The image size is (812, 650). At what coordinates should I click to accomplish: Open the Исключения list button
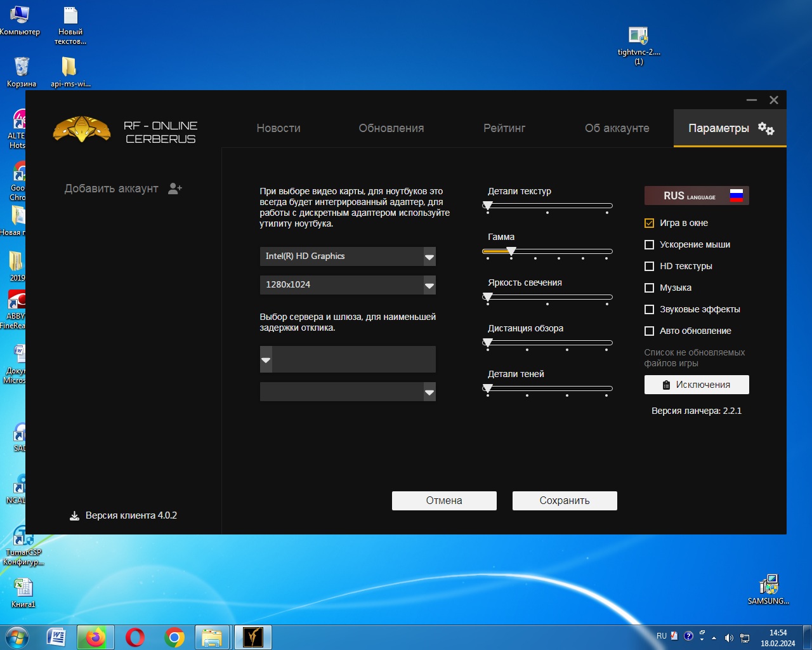point(697,385)
